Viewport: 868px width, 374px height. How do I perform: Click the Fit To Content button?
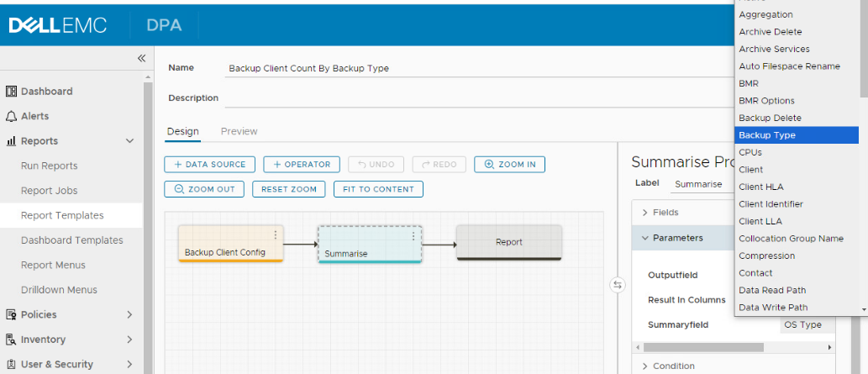(377, 189)
